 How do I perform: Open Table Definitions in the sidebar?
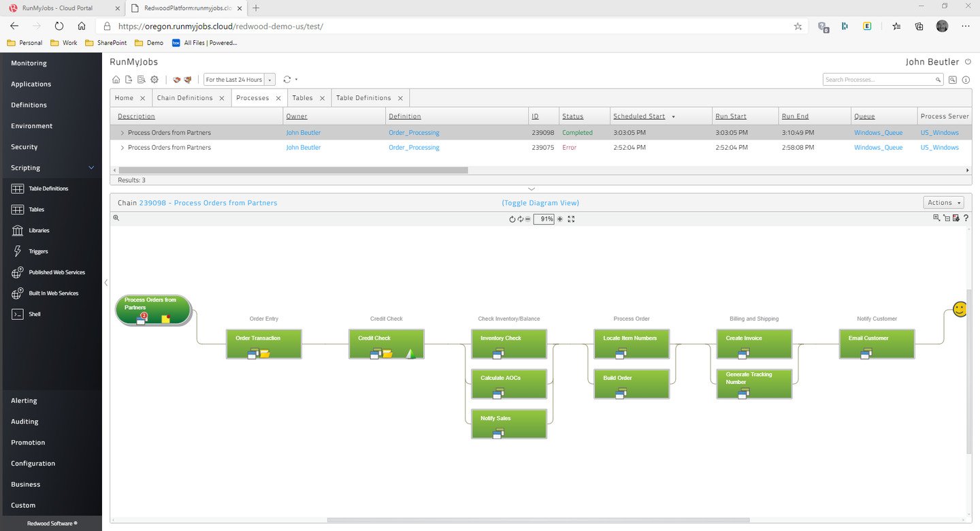[48, 189]
